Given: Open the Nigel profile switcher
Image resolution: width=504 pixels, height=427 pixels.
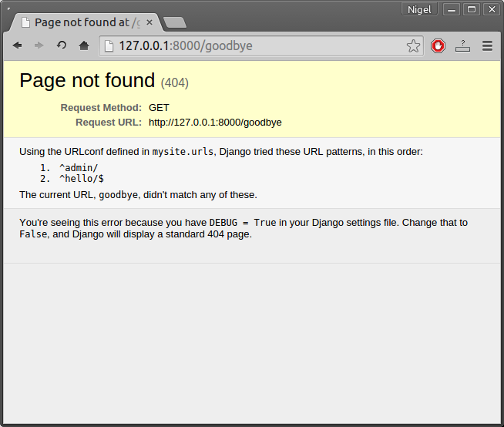Looking at the screenshot, I should click(420, 9).
